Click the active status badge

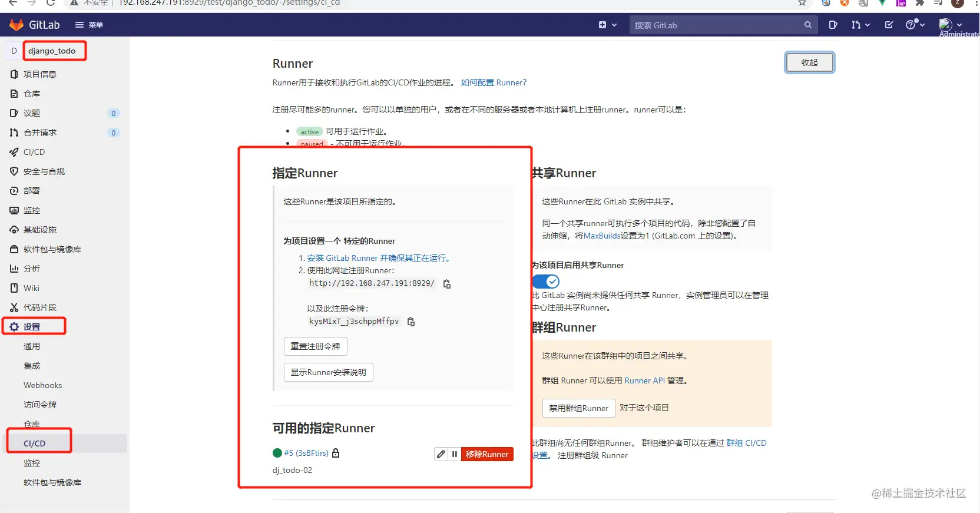[309, 132]
